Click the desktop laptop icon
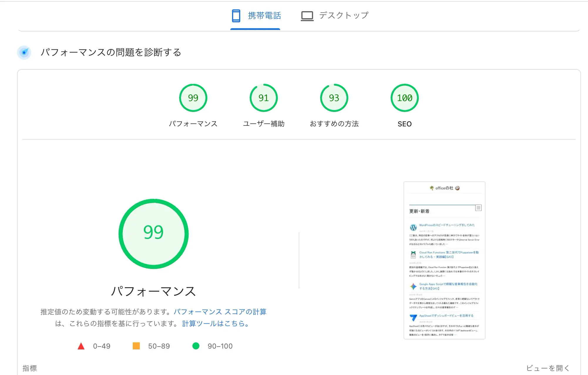Viewport: 588px width, 375px height. [307, 16]
